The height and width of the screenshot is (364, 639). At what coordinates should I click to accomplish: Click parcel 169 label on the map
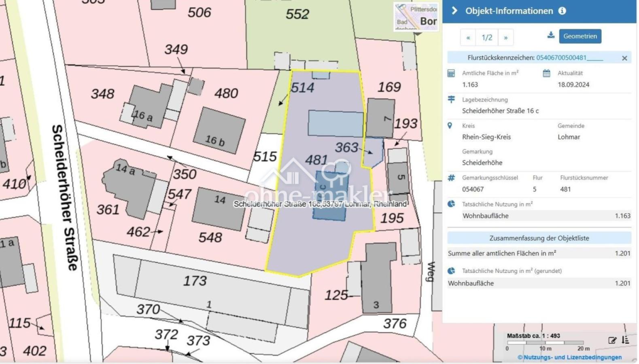coord(389,87)
